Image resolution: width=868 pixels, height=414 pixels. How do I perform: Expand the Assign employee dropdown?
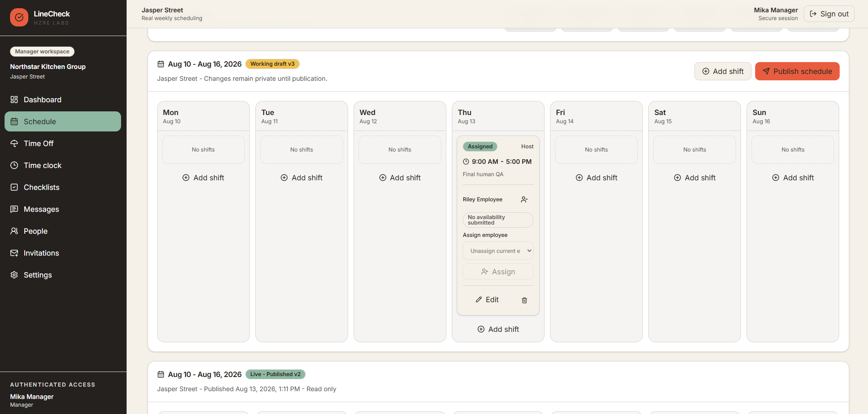coord(498,251)
